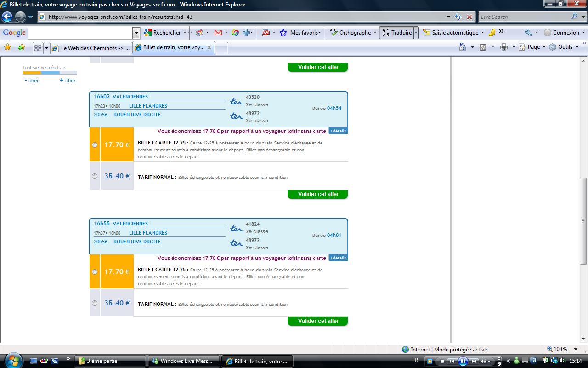Stop page loading with red X
The height and width of the screenshot is (368, 588).
coord(469,17)
